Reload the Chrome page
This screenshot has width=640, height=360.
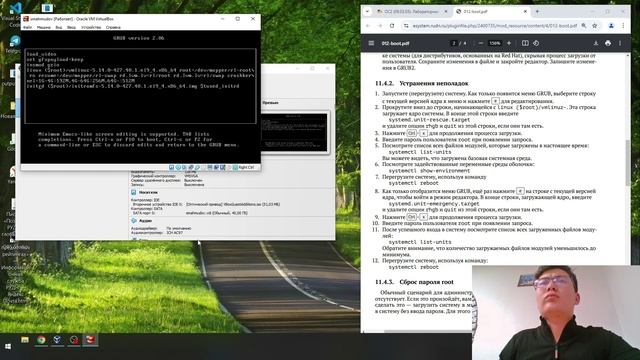(392, 25)
